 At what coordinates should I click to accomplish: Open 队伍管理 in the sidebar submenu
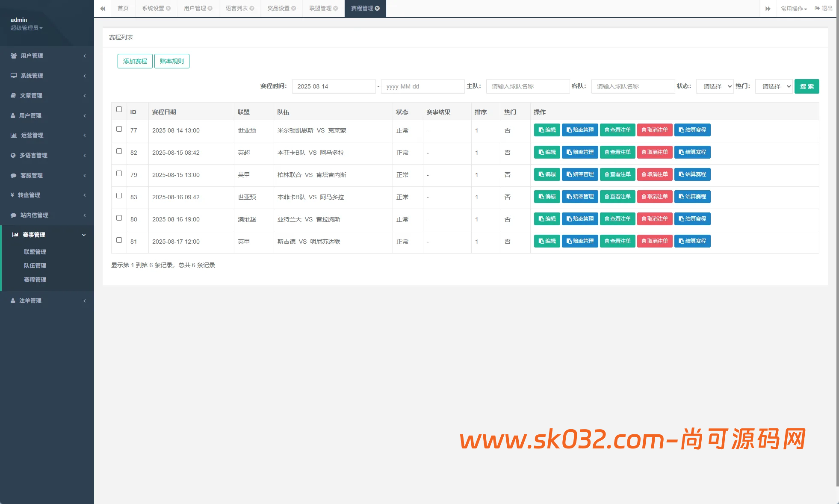35,265
